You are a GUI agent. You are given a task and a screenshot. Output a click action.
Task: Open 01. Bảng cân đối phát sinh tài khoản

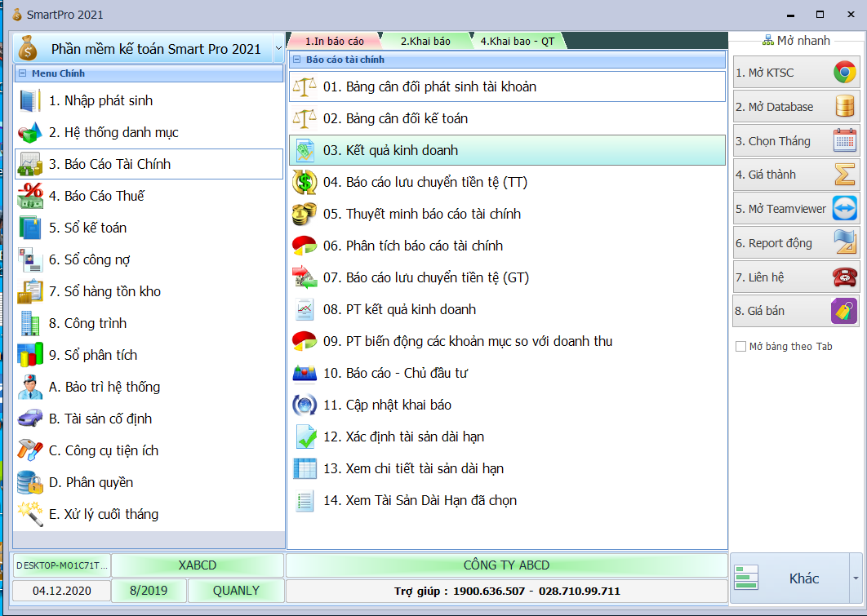(507, 86)
